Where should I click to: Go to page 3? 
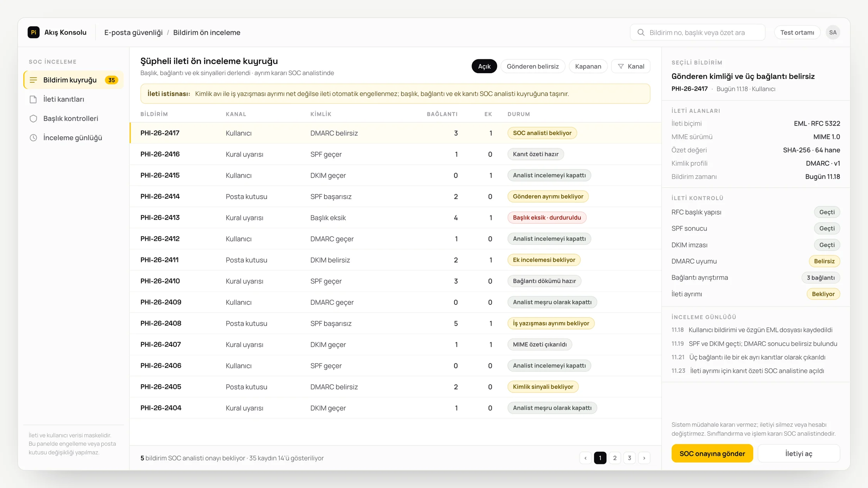tap(630, 458)
